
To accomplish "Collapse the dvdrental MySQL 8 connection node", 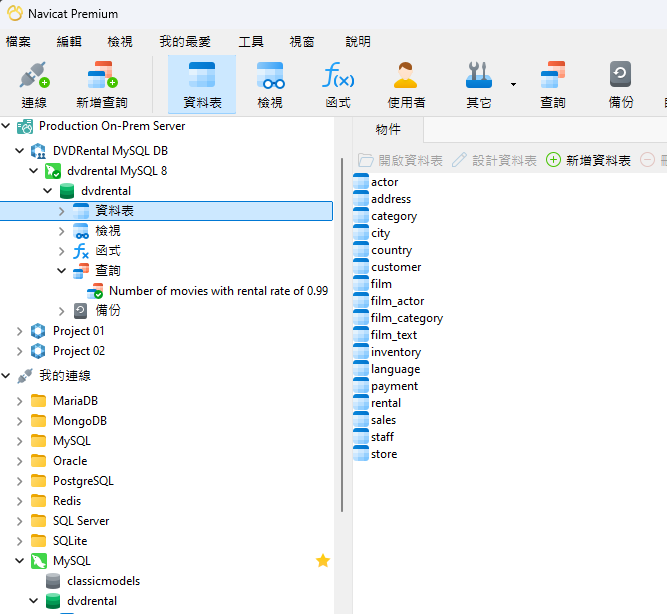I will [x=34, y=171].
